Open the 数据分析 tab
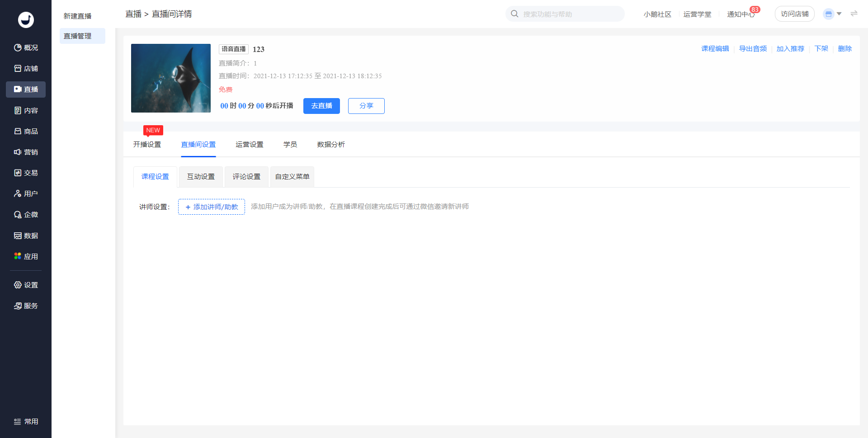 click(330, 144)
